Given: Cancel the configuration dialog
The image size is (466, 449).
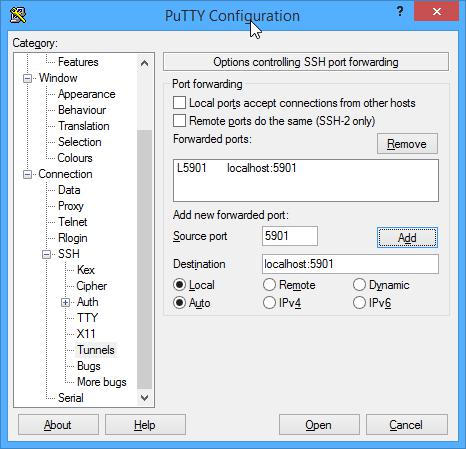Looking at the screenshot, I should (406, 425).
